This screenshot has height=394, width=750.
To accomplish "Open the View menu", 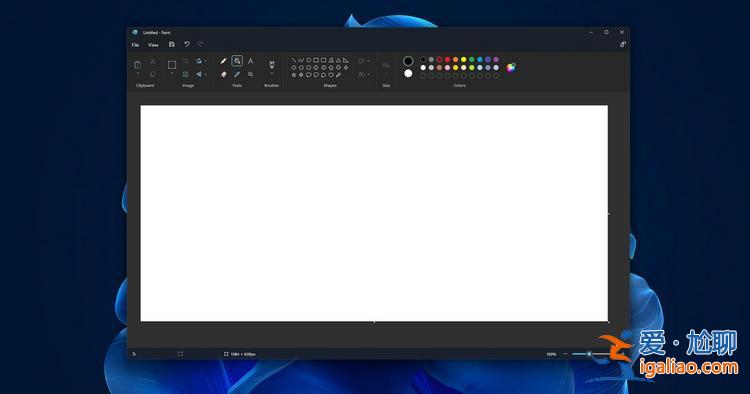I will [153, 45].
